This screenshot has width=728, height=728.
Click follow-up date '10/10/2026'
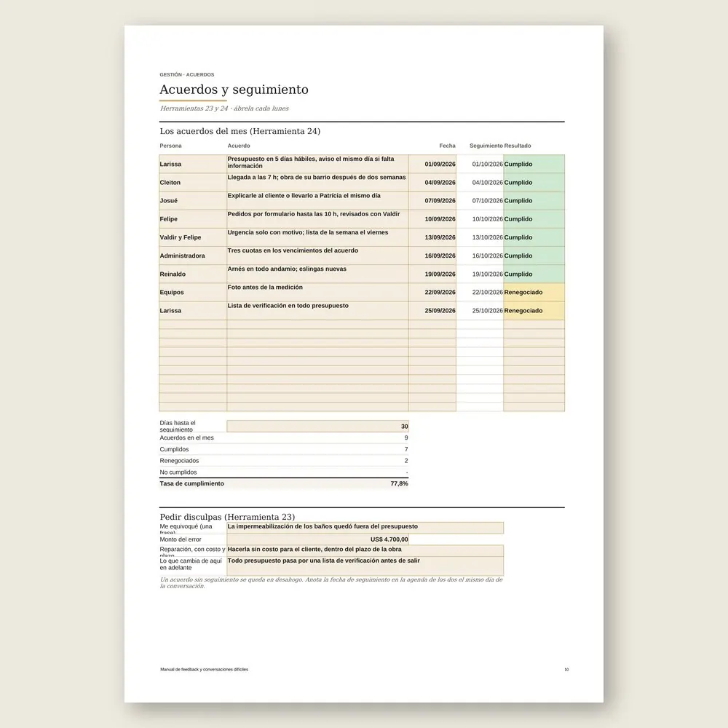pyautogui.click(x=480, y=218)
